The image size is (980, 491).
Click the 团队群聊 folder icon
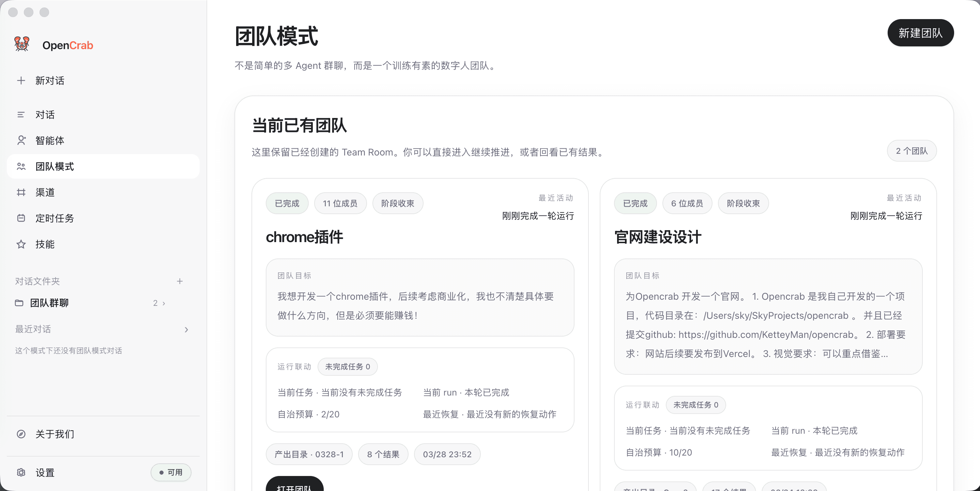click(x=20, y=302)
